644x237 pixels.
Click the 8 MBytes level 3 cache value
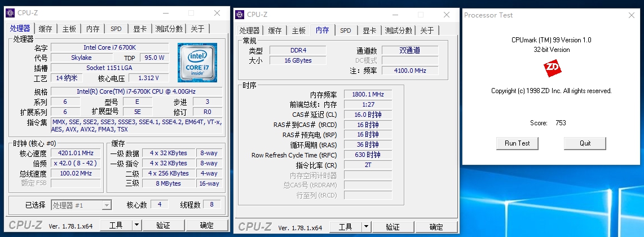coord(169,183)
